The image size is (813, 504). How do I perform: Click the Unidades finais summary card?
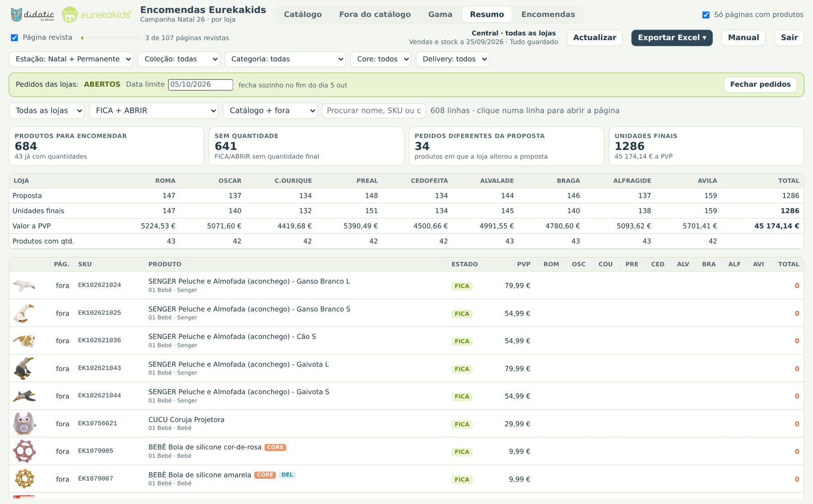706,146
